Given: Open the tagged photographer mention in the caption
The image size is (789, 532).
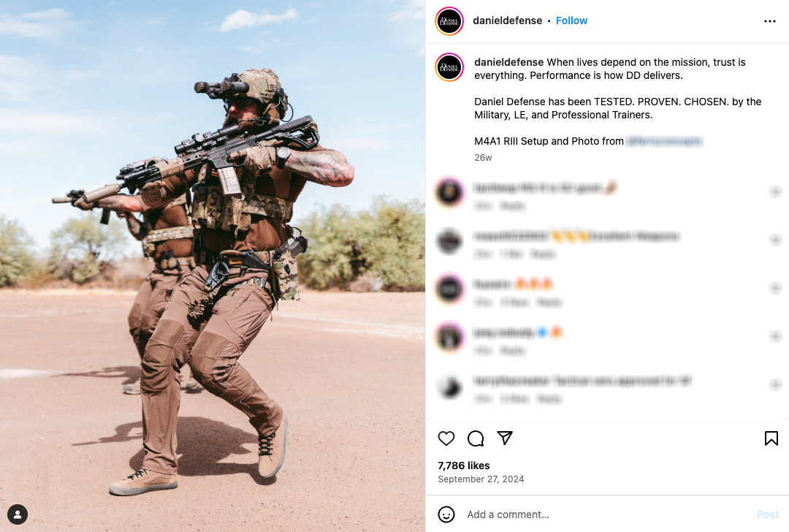Looking at the screenshot, I should (x=664, y=142).
